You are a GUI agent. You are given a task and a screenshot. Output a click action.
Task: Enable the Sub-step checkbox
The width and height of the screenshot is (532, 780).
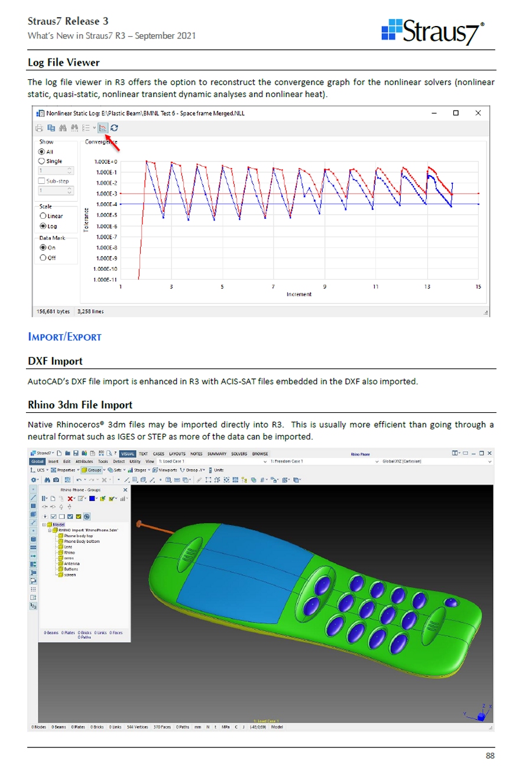(x=41, y=181)
